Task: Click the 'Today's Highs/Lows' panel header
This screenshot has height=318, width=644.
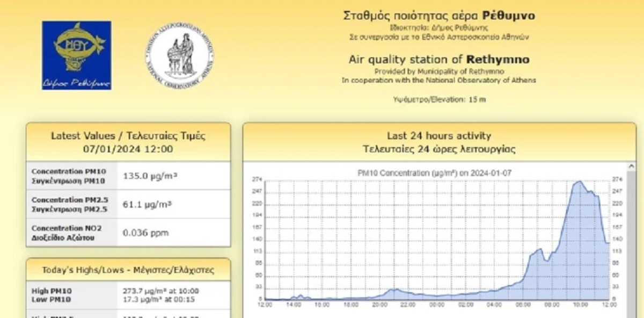Action: (128, 270)
